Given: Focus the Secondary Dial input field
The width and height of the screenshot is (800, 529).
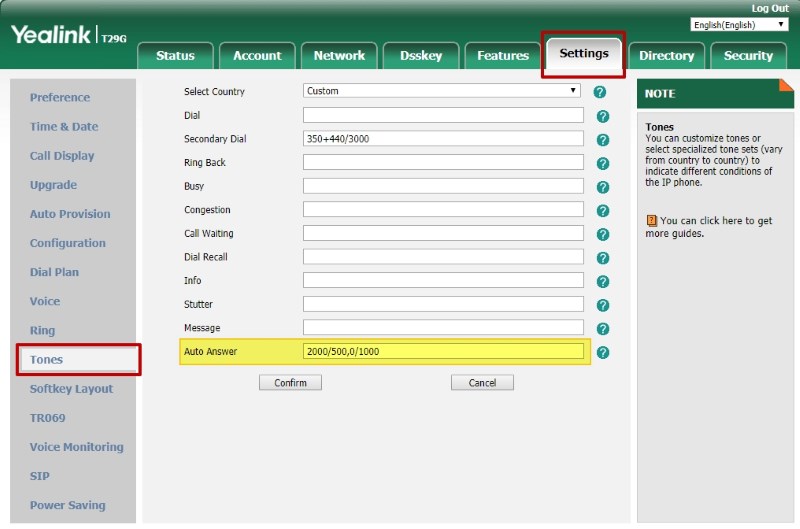Looking at the screenshot, I should pos(443,138).
